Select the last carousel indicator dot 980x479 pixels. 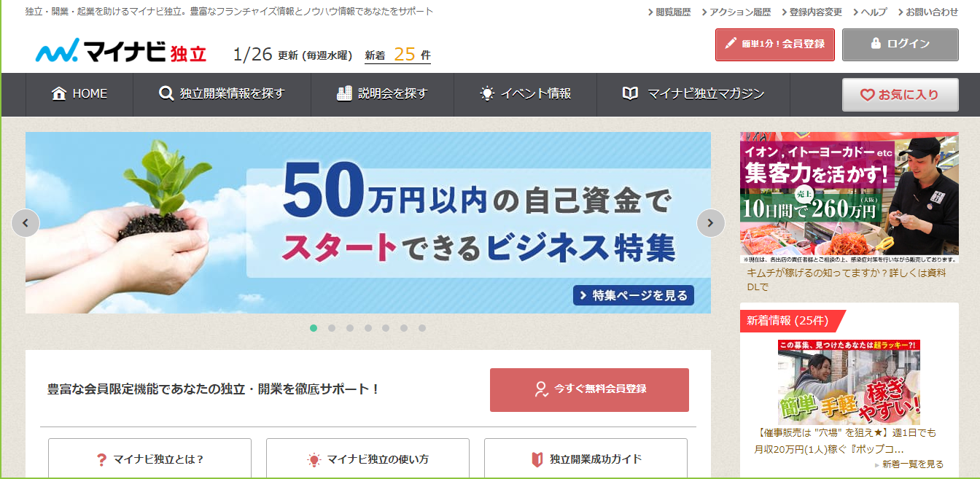coord(422,328)
